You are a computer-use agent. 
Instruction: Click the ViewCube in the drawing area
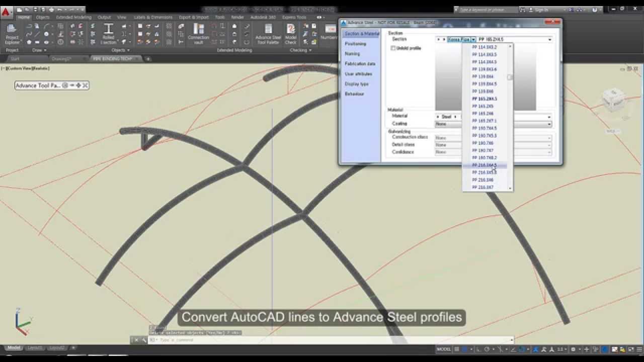tap(613, 100)
